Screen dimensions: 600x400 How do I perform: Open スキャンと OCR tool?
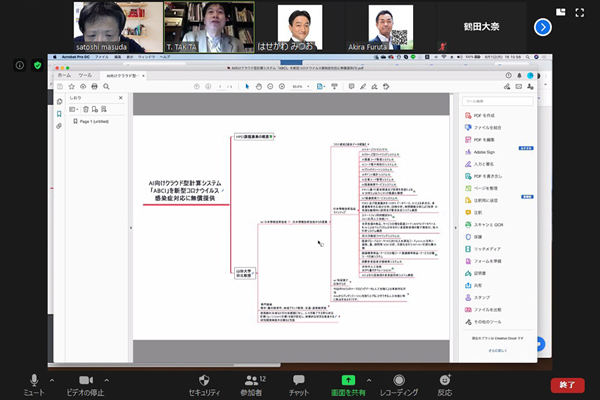(484, 225)
